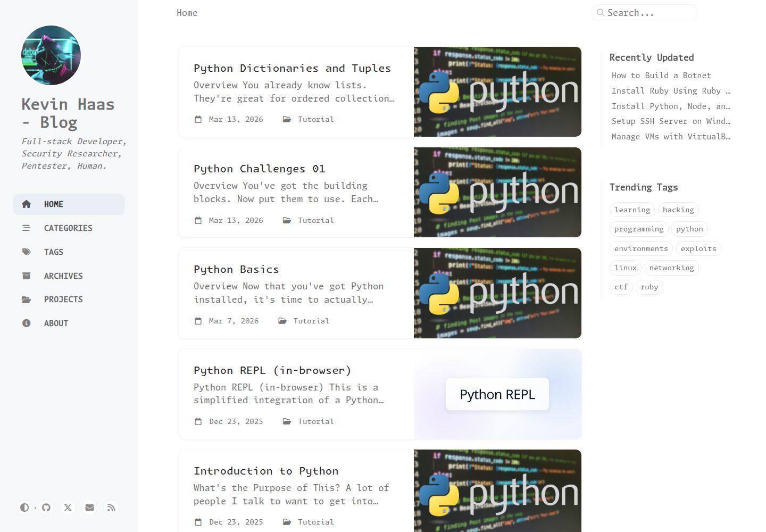Image resolution: width=766 pixels, height=532 pixels.
Task: Click the Search input field
Action: [645, 13]
